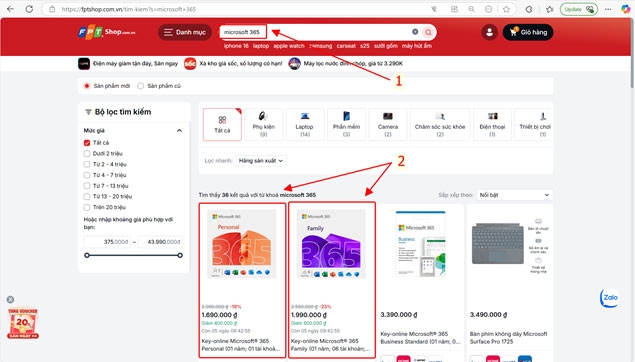
Task: Click the page vertical scrollbar
Action: click(x=632, y=53)
